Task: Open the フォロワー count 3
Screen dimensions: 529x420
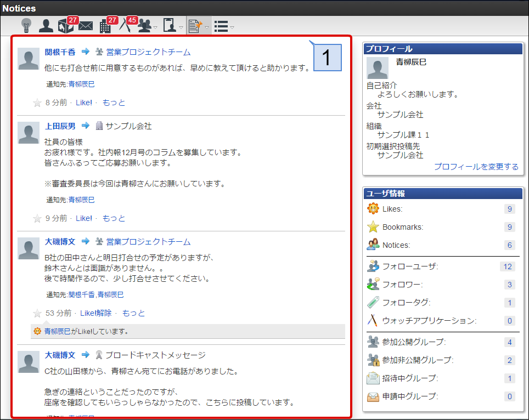Action: click(509, 285)
